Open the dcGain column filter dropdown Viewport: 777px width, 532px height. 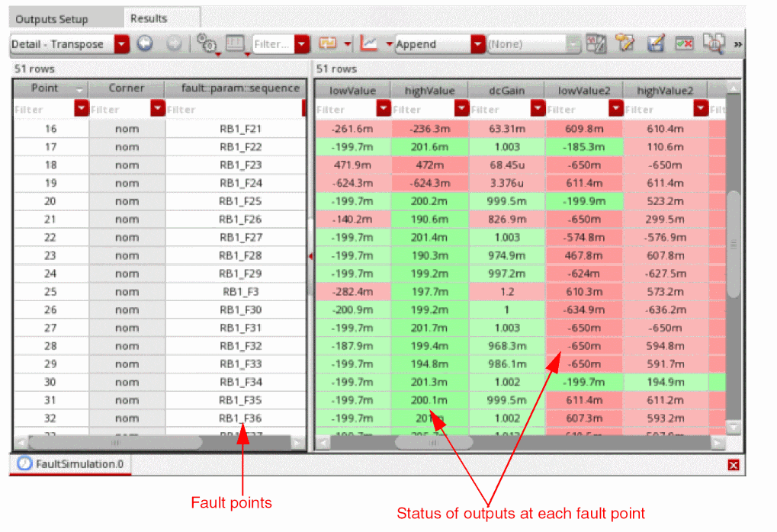(x=538, y=108)
